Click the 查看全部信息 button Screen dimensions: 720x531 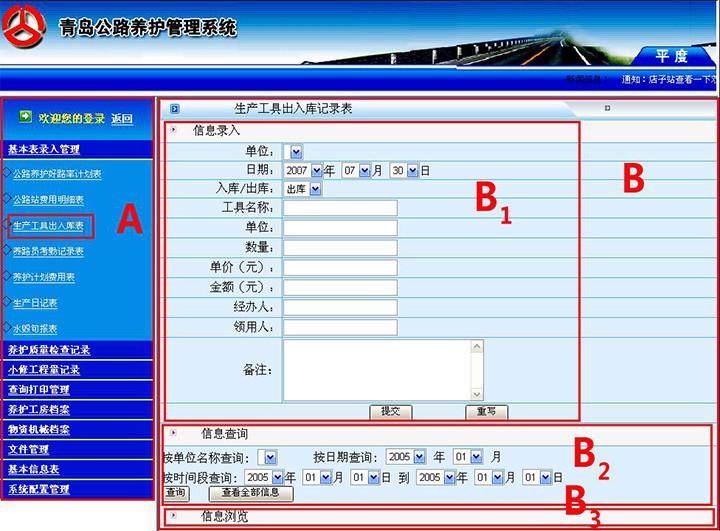pyautogui.click(x=251, y=493)
